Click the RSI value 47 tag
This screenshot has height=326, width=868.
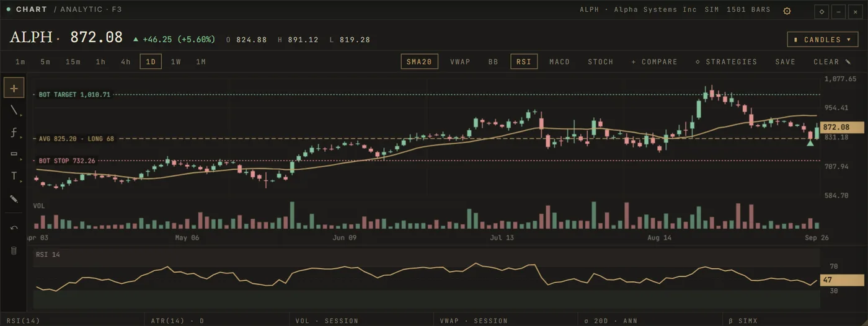tap(842, 280)
